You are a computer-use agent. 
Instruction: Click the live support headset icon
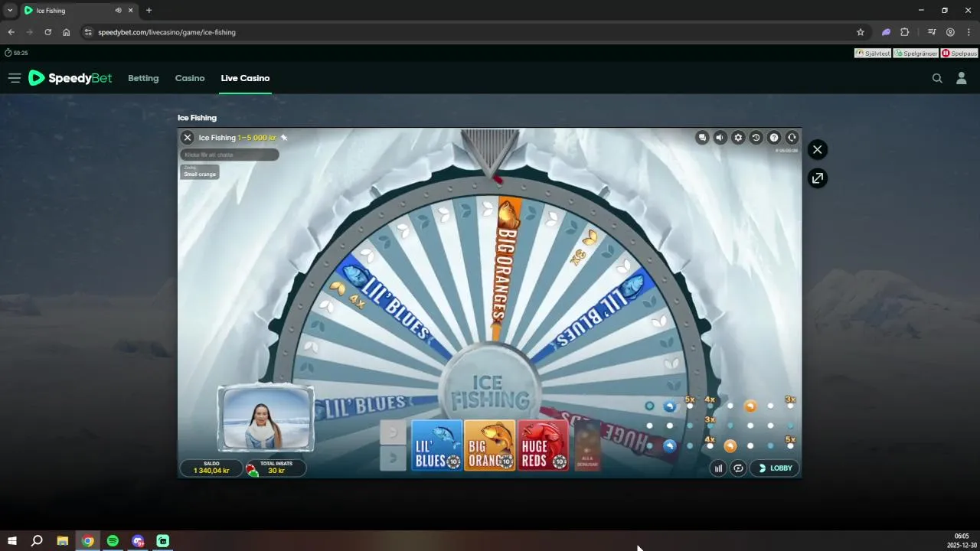[x=792, y=138]
